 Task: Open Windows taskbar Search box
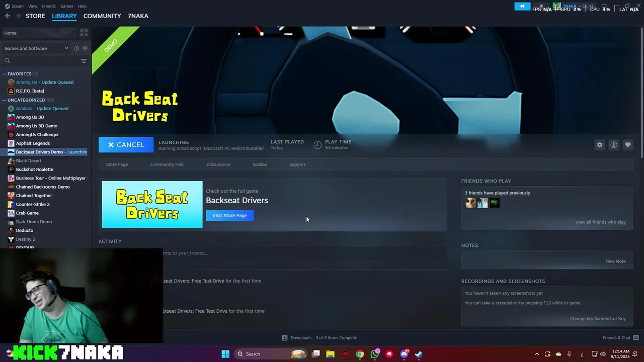pyautogui.click(x=271, y=354)
